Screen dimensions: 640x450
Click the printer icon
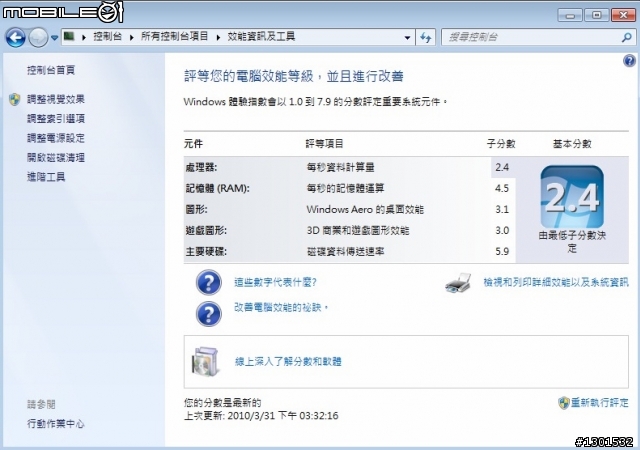coord(459,283)
